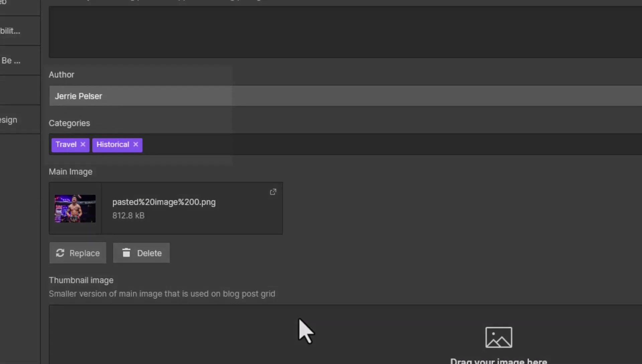Click Replace to swap the main image
The height and width of the screenshot is (364, 642).
pos(78,253)
